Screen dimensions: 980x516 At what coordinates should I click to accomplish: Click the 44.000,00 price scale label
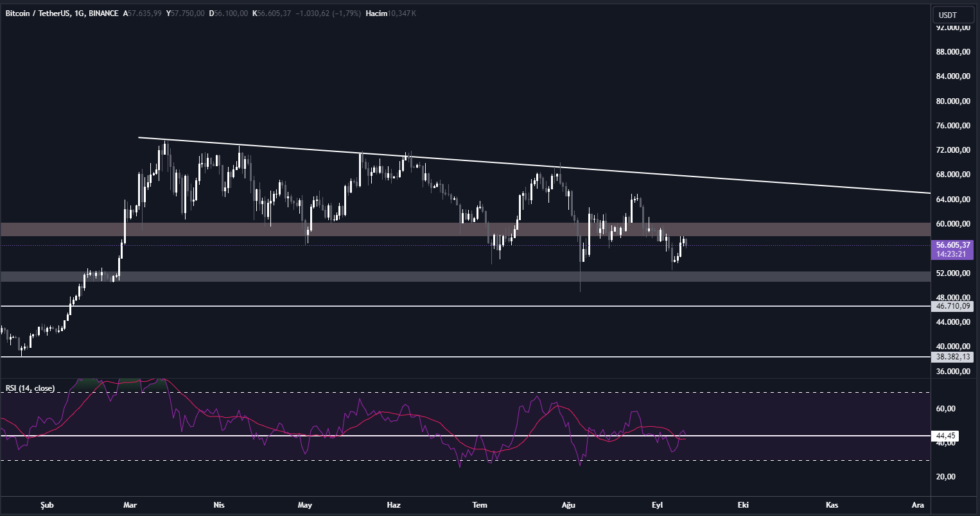tap(953, 322)
